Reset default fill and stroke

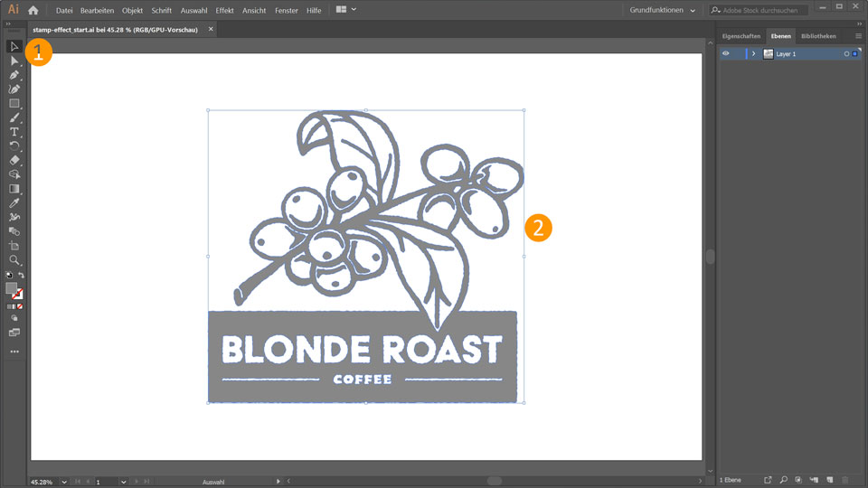click(x=9, y=275)
